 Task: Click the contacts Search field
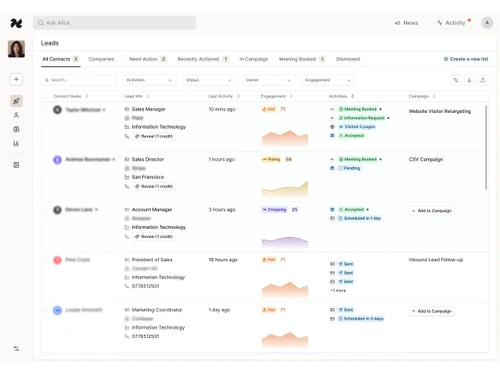point(79,80)
